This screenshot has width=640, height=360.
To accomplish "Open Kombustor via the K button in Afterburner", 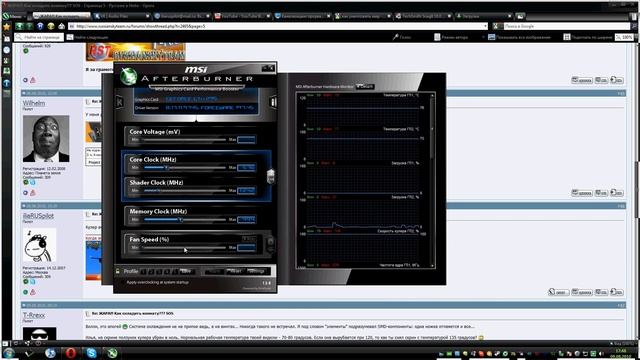I will pyautogui.click(x=119, y=102).
